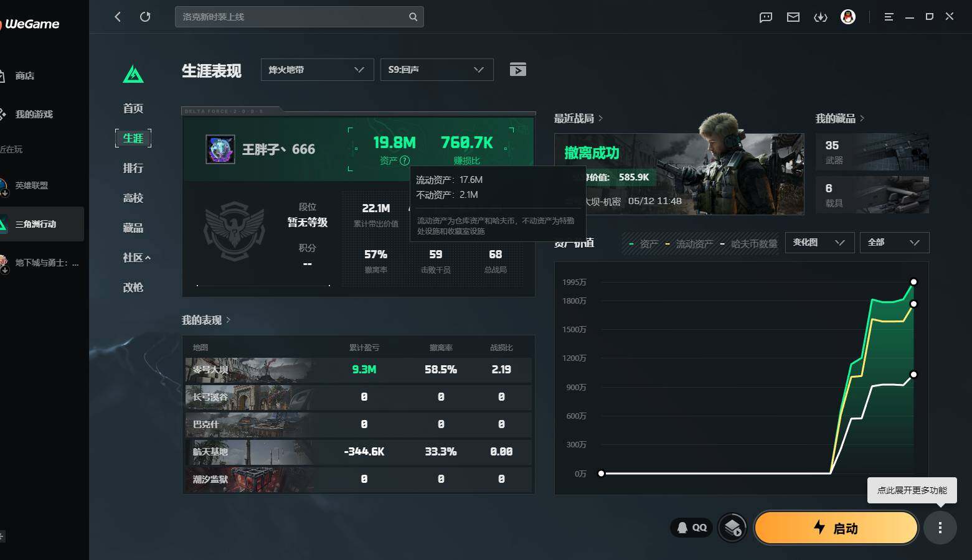This screenshot has width=972, height=560.
Task: Select the 巴克什 map row
Action: [x=359, y=424]
